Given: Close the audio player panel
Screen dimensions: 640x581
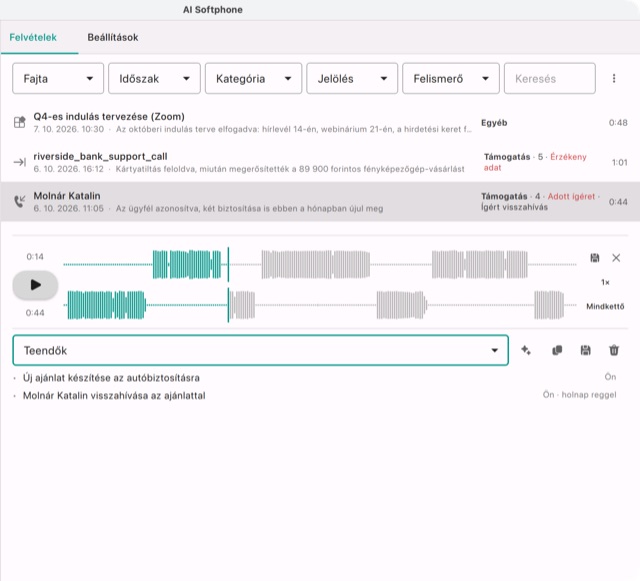Looking at the screenshot, I should [616, 258].
